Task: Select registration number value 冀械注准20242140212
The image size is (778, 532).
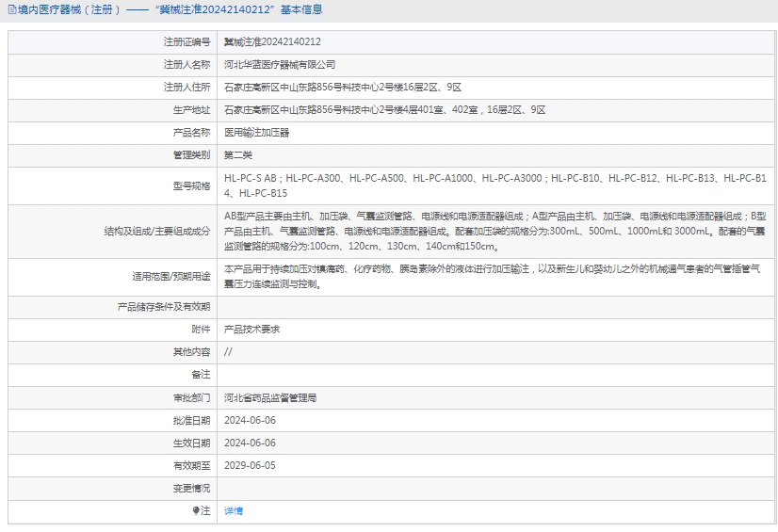Action: (271, 42)
